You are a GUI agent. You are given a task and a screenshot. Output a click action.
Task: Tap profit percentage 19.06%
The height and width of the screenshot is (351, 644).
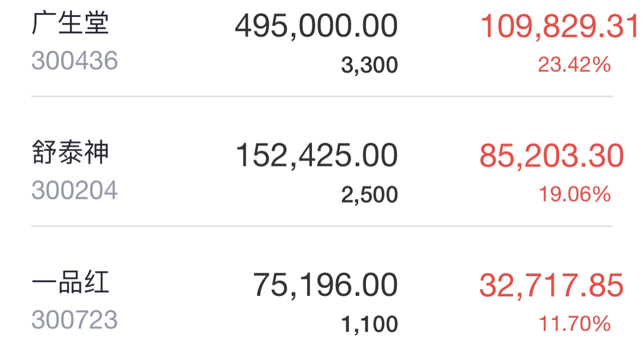(574, 194)
